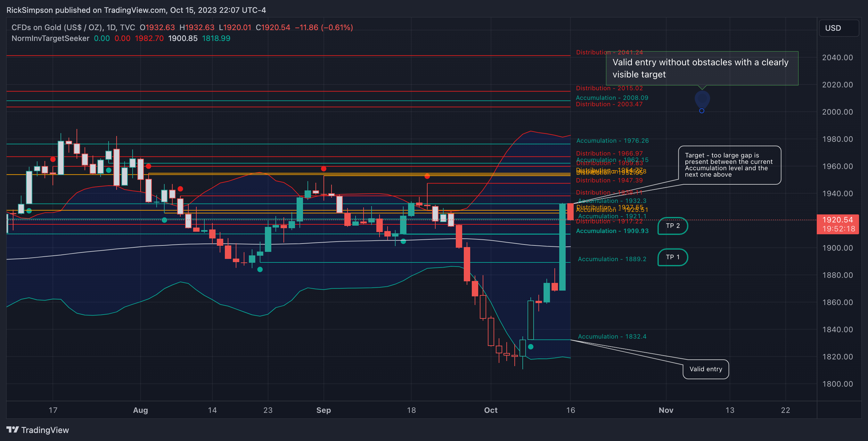Image resolution: width=868 pixels, height=441 pixels.
Task: Click the publisher text 'RickSimpson published on TradingView.com'
Action: click(86, 10)
